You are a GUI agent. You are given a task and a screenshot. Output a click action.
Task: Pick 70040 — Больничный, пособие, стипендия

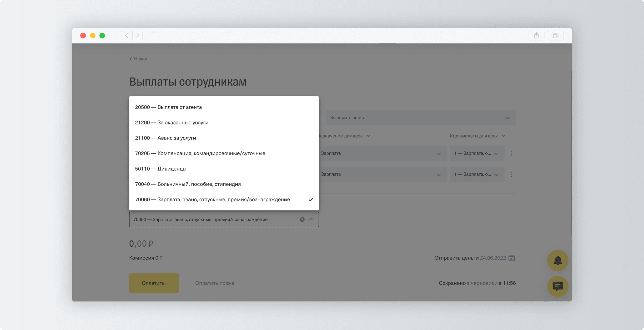pos(224,184)
